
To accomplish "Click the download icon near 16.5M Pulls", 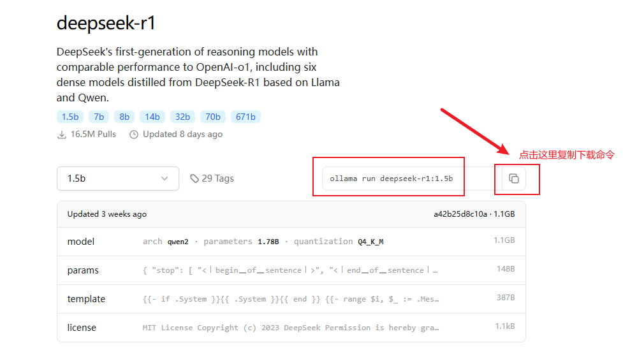I will click(x=62, y=135).
